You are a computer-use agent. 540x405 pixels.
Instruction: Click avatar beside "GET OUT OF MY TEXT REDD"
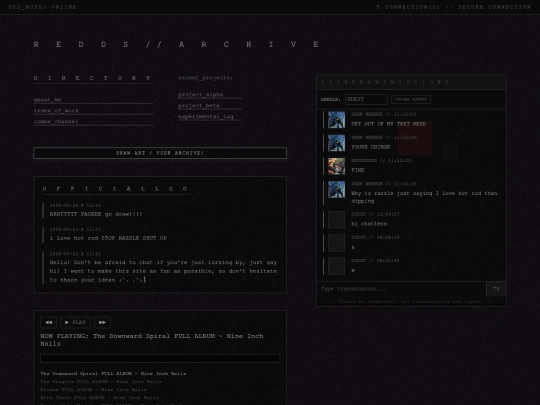click(x=336, y=120)
